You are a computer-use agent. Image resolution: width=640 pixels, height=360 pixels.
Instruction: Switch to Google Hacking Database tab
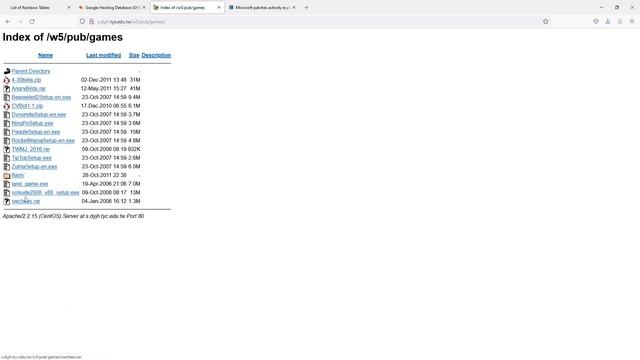pyautogui.click(x=112, y=7)
